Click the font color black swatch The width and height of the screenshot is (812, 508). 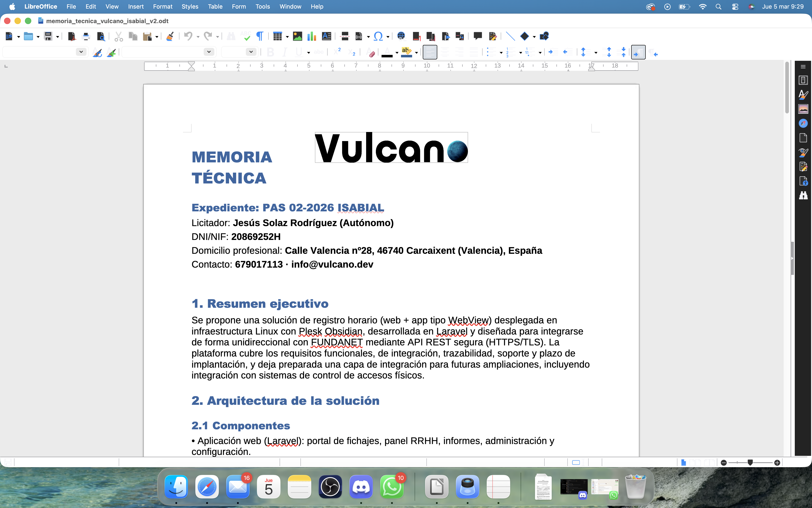(387, 52)
